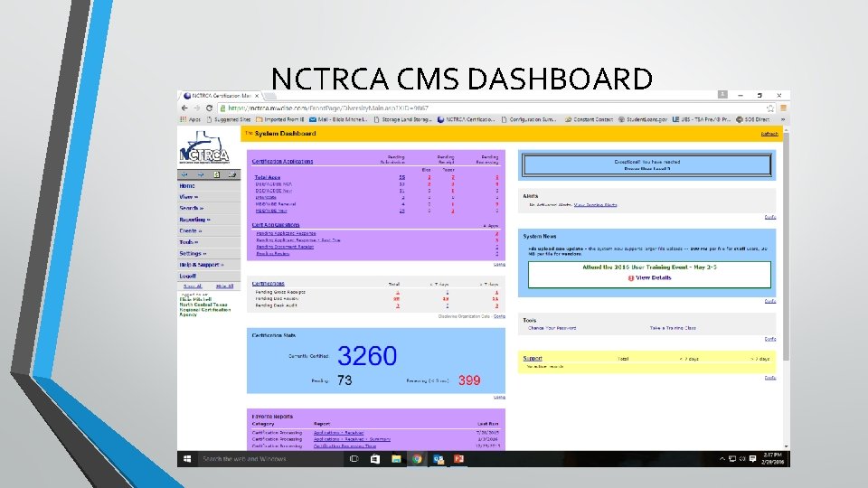The image size is (868, 488).
Task: Open the Chrome hamburger menu
Action: coord(783,108)
